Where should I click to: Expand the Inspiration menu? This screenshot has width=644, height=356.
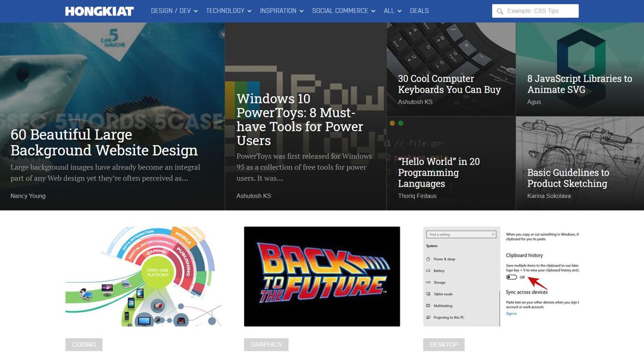(282, 11)
